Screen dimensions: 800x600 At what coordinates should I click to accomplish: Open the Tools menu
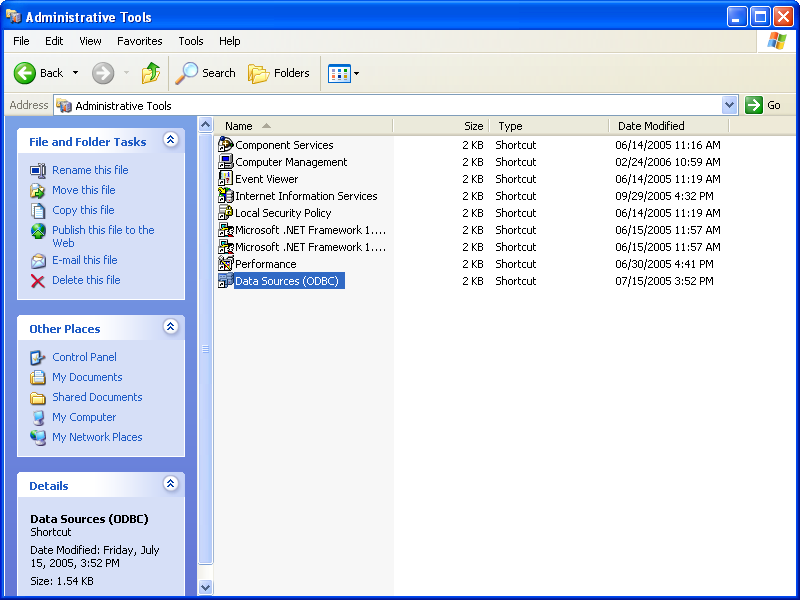coord(191,41)
